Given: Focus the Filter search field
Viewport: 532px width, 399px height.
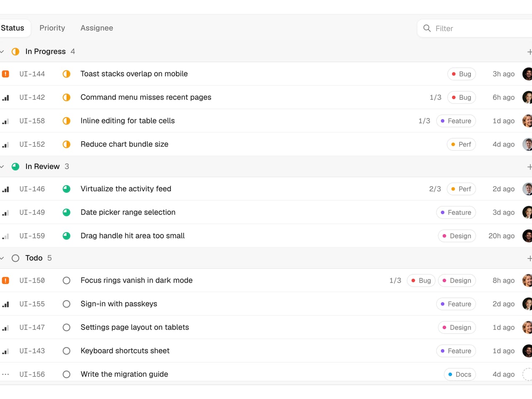Looking at the screenshot, I should (475, 28).
